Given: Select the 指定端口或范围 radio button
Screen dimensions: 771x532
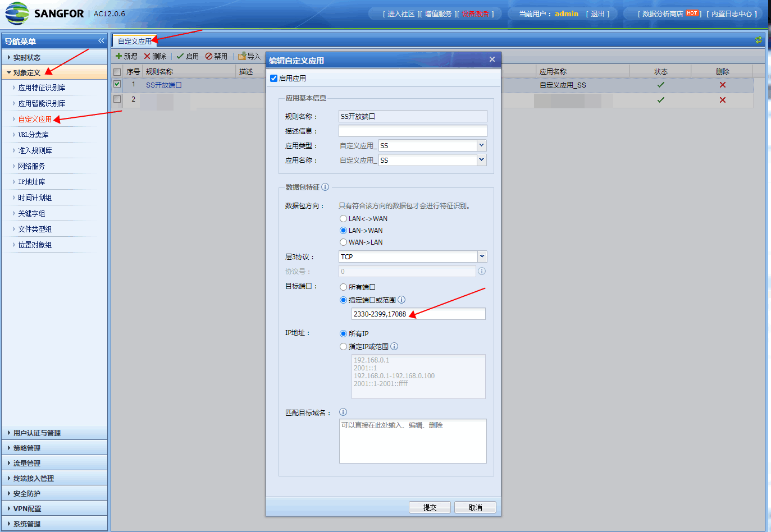Looking at the screenshot, I should coord(343,300).
